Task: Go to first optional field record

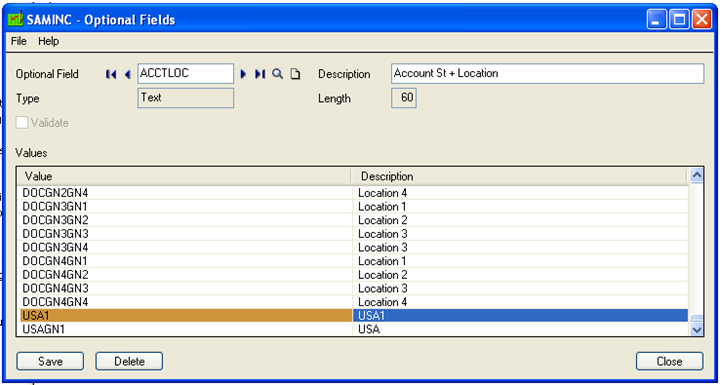Action: 111,74
